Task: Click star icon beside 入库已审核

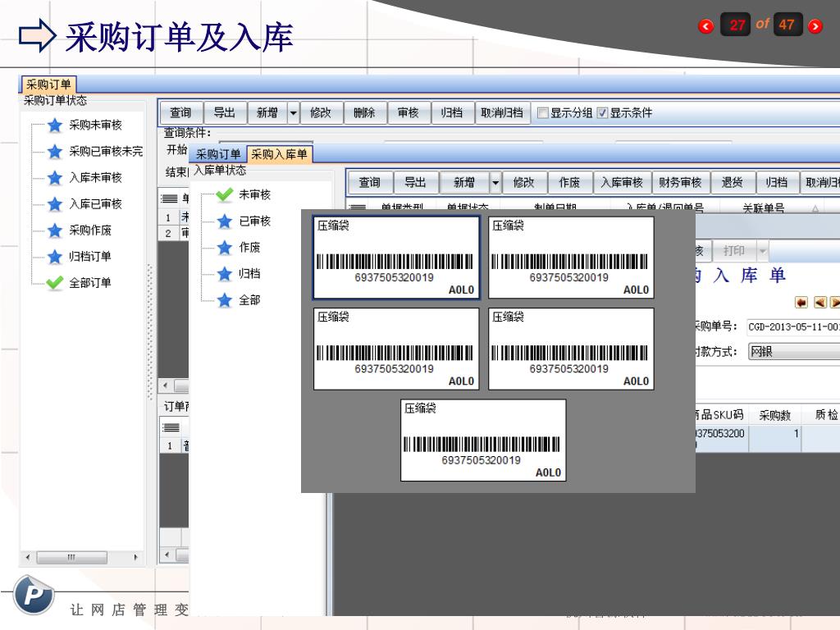Action: 55,204
